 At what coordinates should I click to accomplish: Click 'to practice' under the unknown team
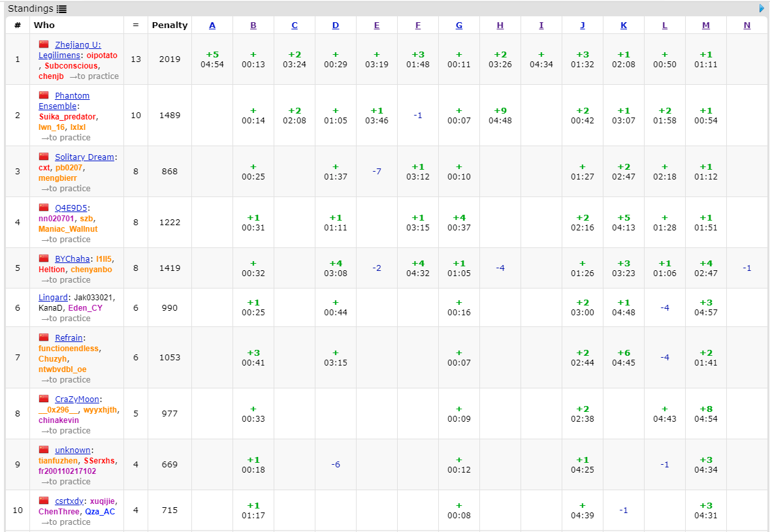tap(66, 482)
